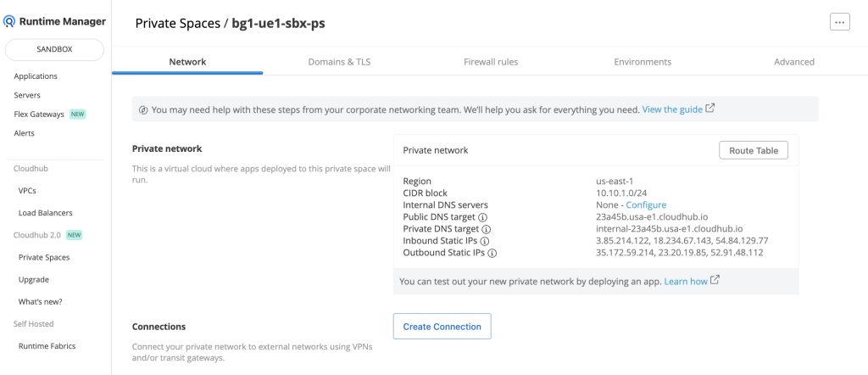This screenshot has height=375, width=868.
Task: Open the View the guide link
Action: [x=672, y=109]
